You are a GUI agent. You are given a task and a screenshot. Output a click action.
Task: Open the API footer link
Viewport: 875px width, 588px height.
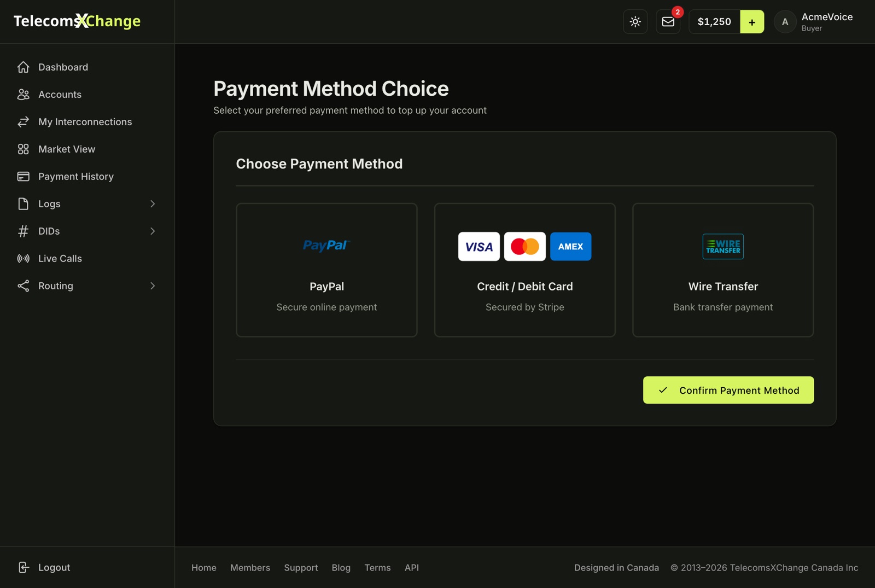[x=412, y=568]
